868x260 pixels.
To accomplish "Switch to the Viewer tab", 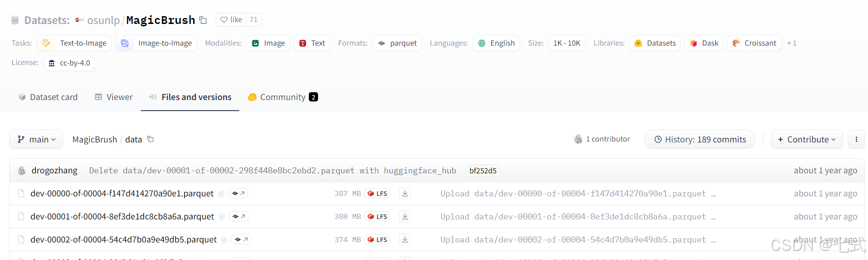I will tap(114, 97).
